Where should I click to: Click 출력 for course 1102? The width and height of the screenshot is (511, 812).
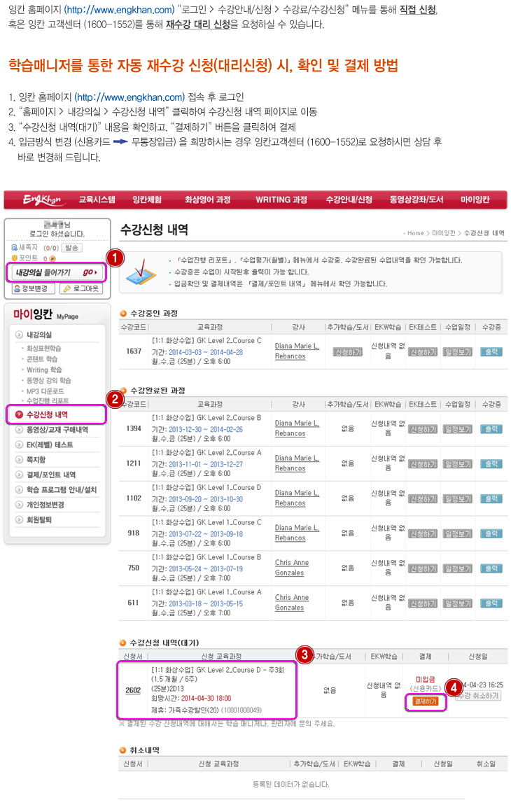coord(491,498)
